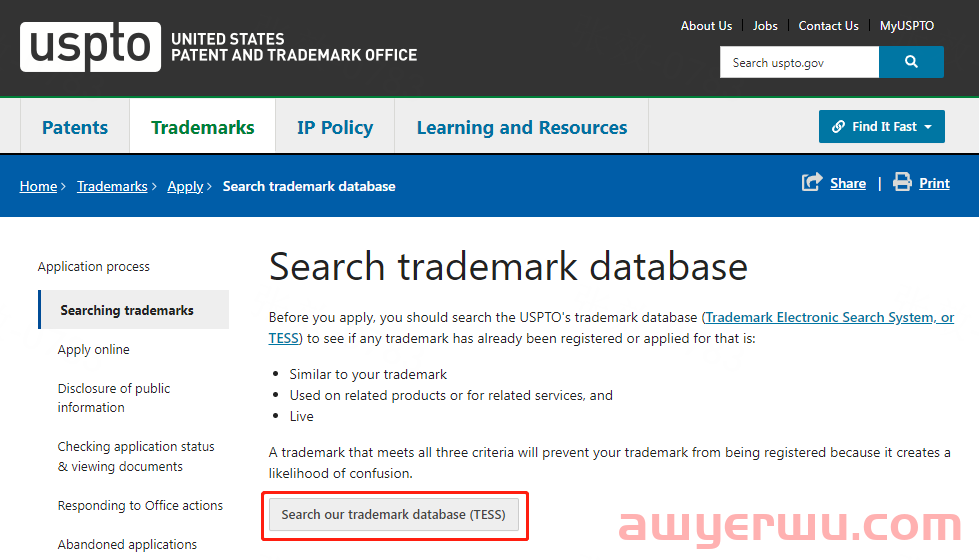Open the Find It Fast dropdown
Viewport: 979px width, 560px height.
(x=882, y=127)
